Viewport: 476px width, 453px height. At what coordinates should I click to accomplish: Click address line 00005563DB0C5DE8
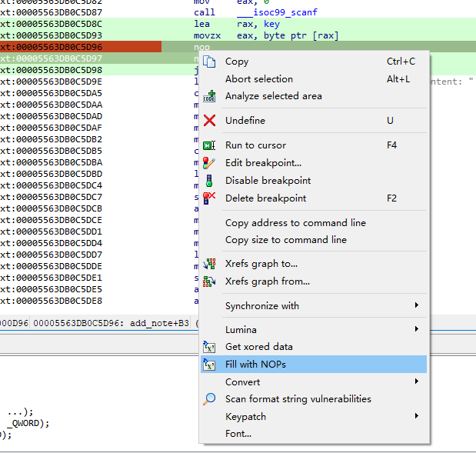(51, 301)
